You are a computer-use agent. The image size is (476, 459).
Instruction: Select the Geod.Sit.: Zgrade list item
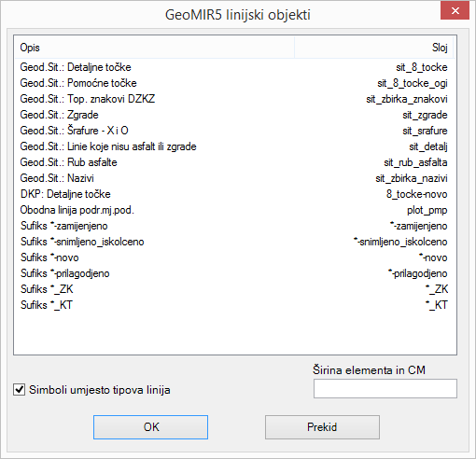point(234,115)
